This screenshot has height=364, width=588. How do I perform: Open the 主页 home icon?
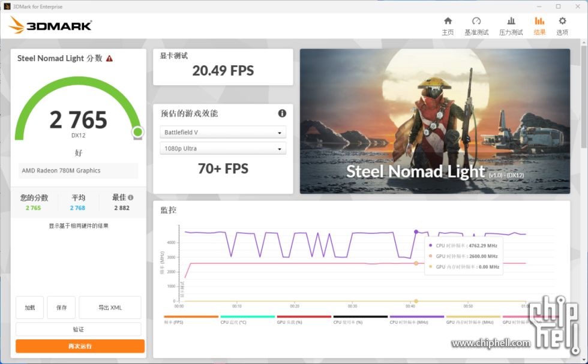(448, 25)
